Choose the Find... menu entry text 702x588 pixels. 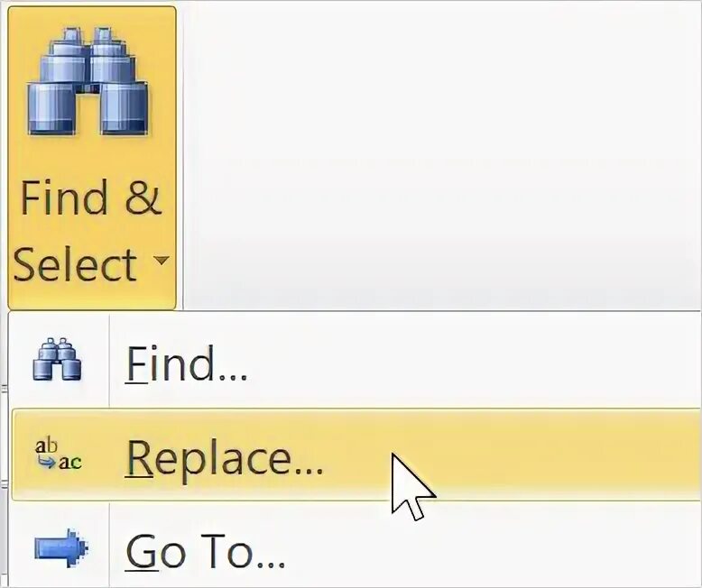pos(186,364)
